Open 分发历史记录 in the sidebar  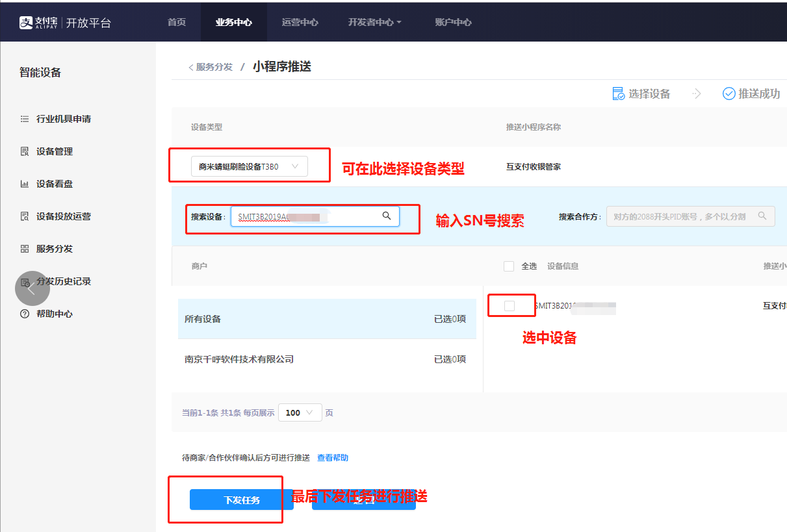point(64,281)
